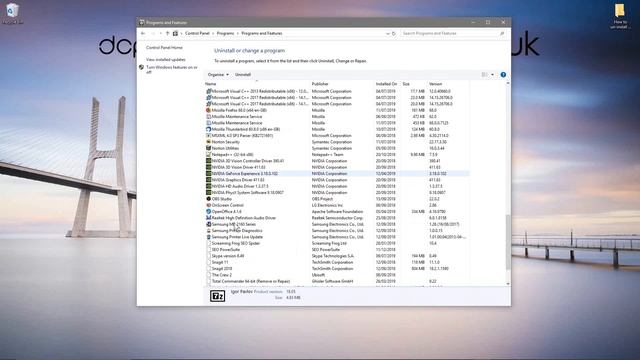The image size is (640, 360).
Task: Click the Samsung Printer Diagnostics icon
Action: (209, 230)
